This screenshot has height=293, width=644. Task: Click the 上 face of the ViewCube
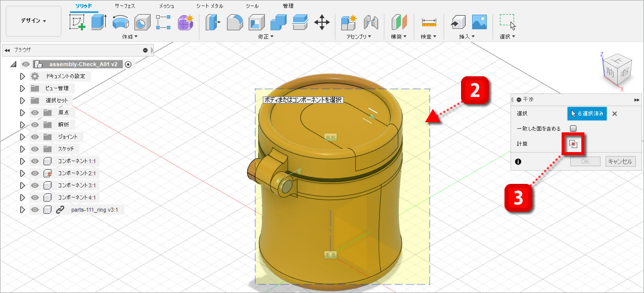click(617, 59)
